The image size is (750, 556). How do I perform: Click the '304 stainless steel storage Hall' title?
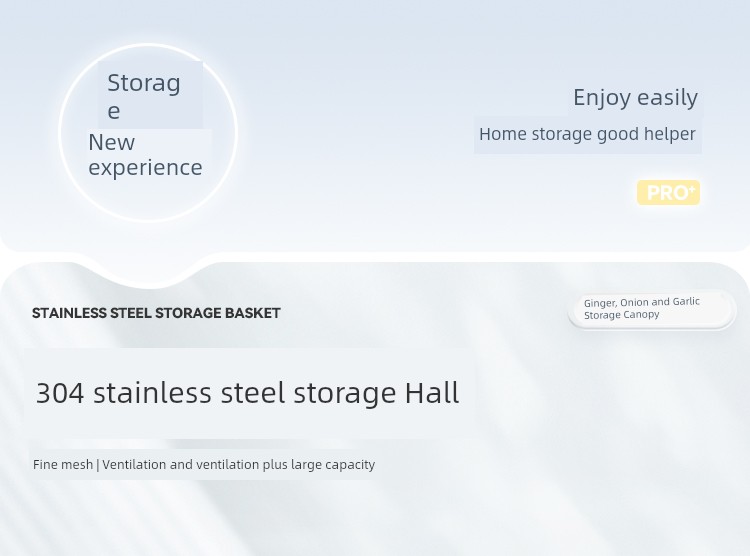(x=248, y=393)
